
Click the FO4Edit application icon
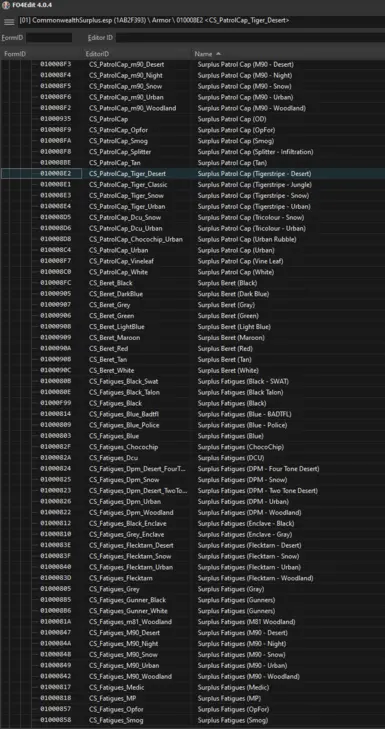[x=6, y=5]
